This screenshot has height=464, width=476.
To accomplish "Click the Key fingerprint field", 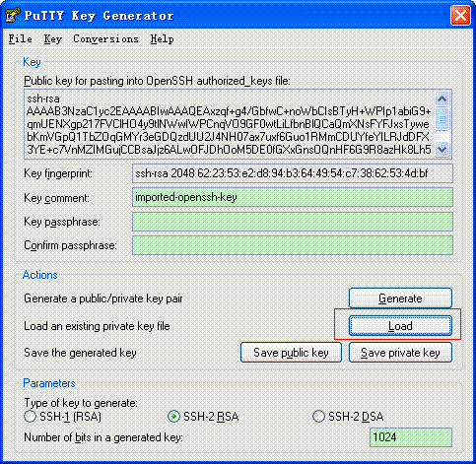I will click(x=293, y=173).
